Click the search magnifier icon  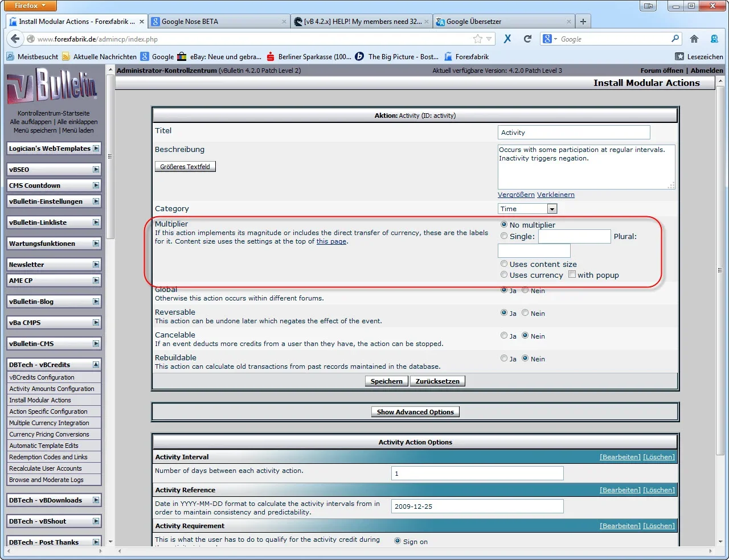(x=675, y=39)
